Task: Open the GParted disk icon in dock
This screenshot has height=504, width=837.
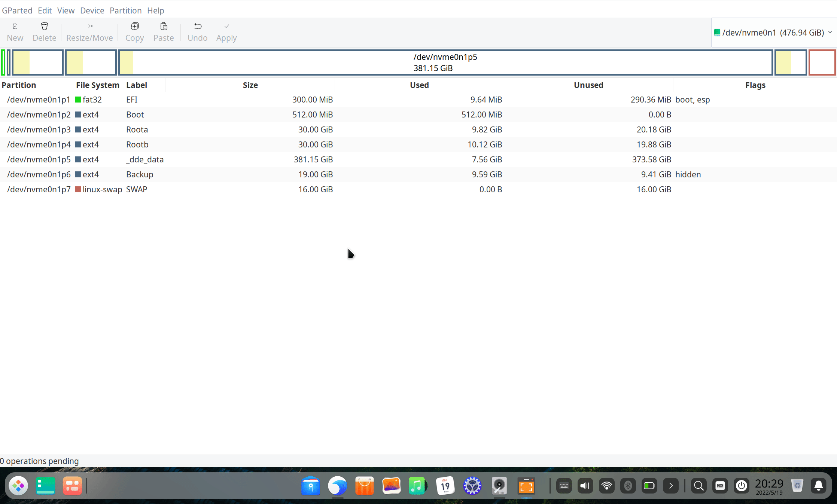Action: 499,486
